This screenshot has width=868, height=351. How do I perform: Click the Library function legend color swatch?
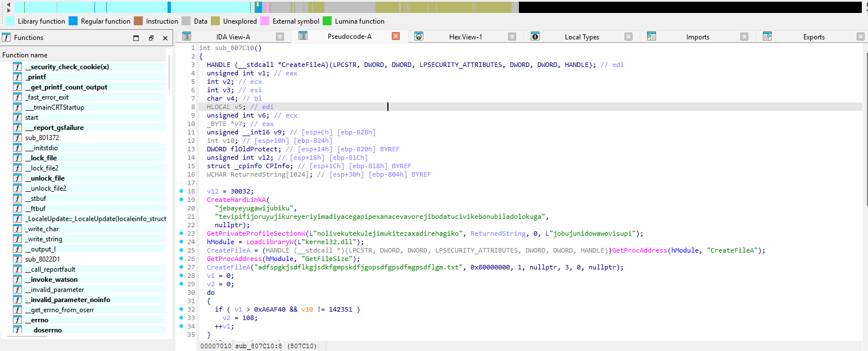(x=10, y=21)
